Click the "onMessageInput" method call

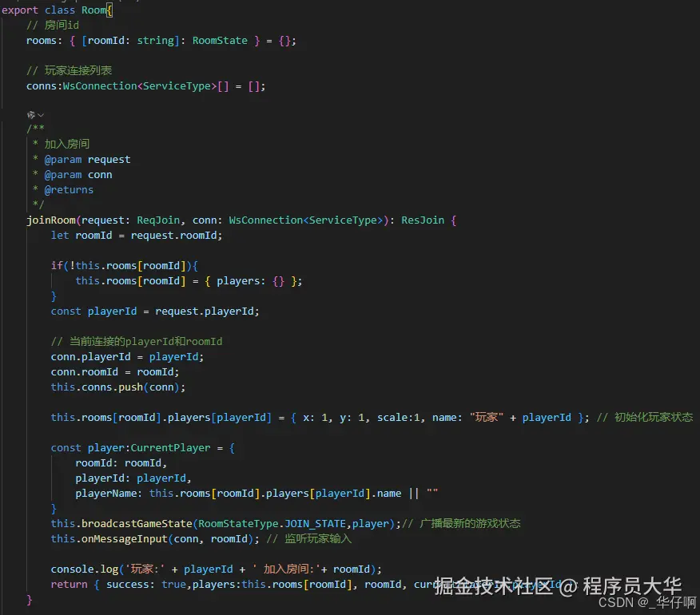[124, 538]
